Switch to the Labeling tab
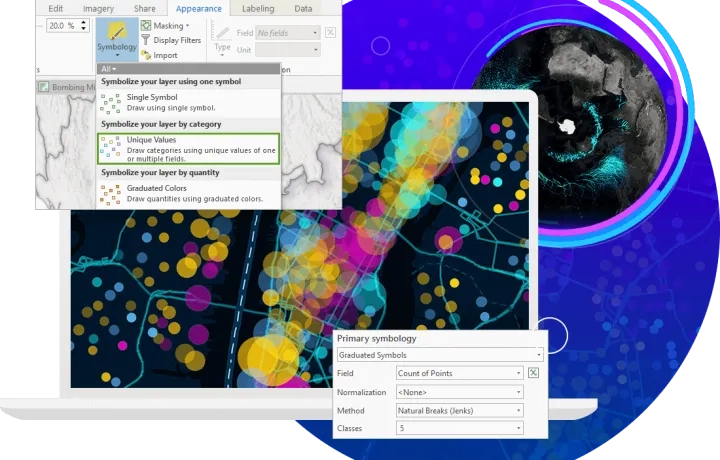The width and height of the screenshot is (720, 460). point(258,8)
